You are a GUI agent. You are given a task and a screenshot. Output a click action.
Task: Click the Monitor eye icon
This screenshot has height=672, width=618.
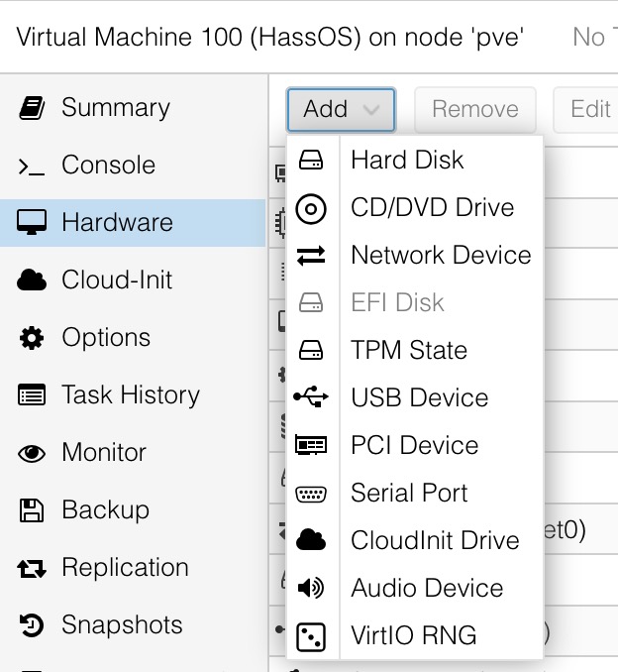(x=32, y=453)
